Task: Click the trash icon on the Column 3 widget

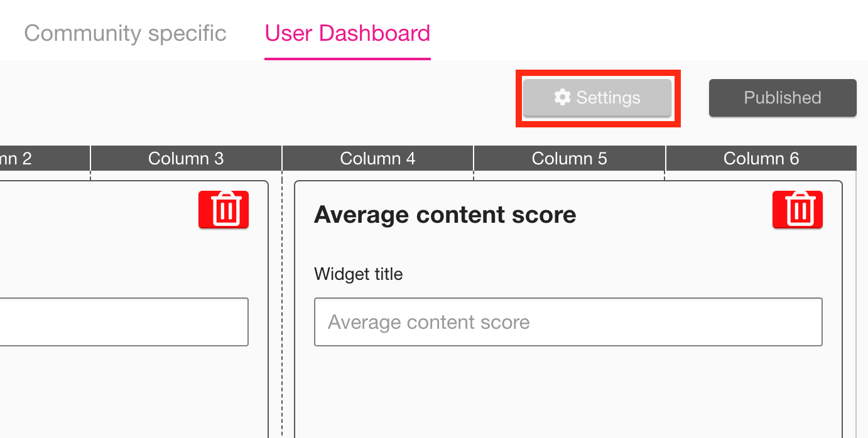Action: coord(223,210)
